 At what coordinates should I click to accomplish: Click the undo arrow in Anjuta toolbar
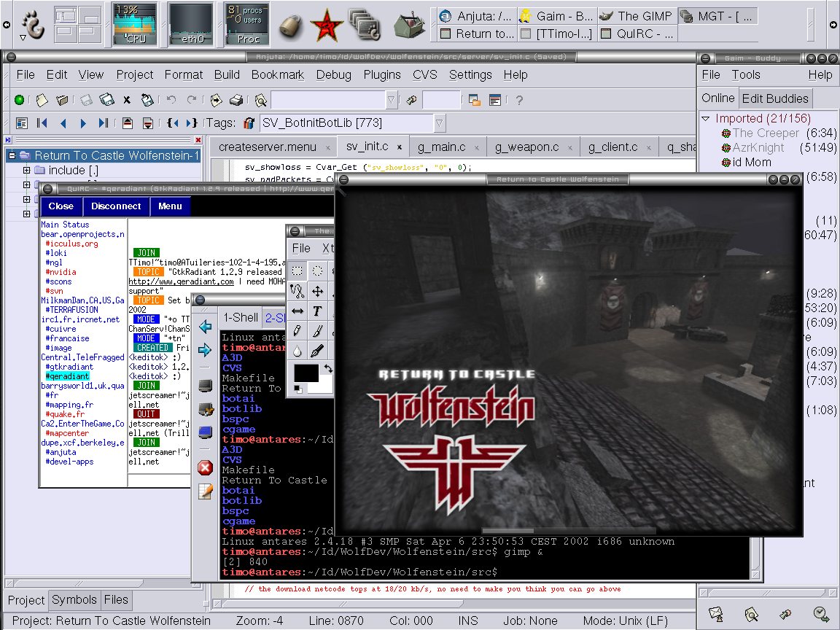[171, 100]
